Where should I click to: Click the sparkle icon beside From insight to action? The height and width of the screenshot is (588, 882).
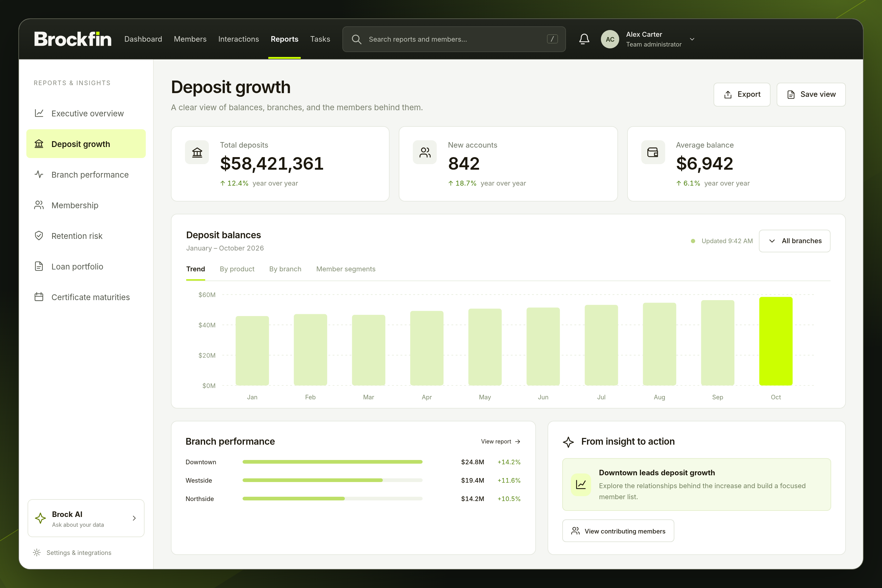568,442
